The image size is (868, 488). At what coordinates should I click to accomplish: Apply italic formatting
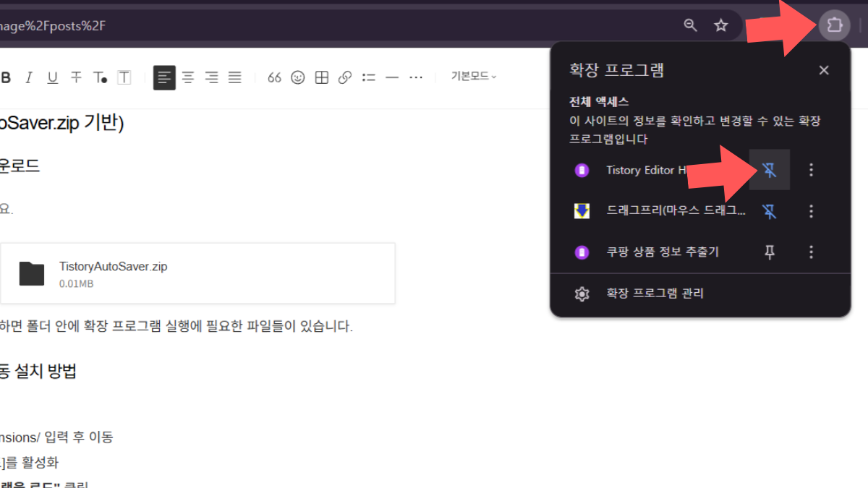(x=28, y=77)
